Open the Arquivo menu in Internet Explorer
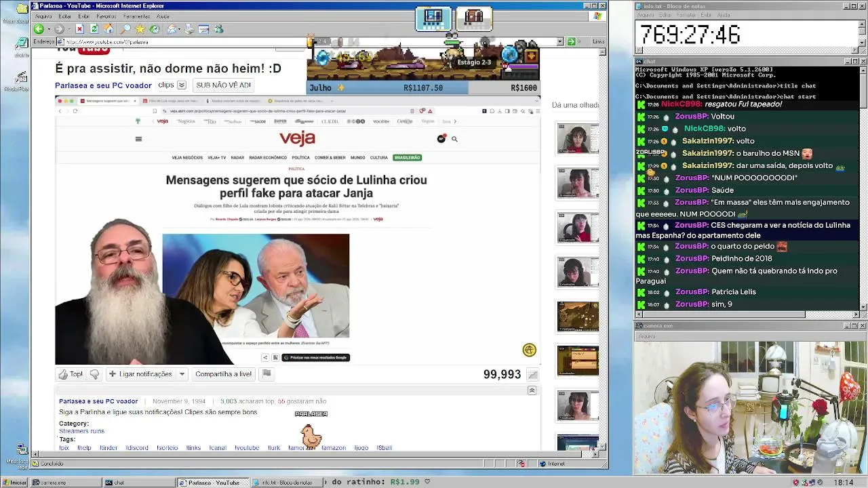 tap(43, 16)
